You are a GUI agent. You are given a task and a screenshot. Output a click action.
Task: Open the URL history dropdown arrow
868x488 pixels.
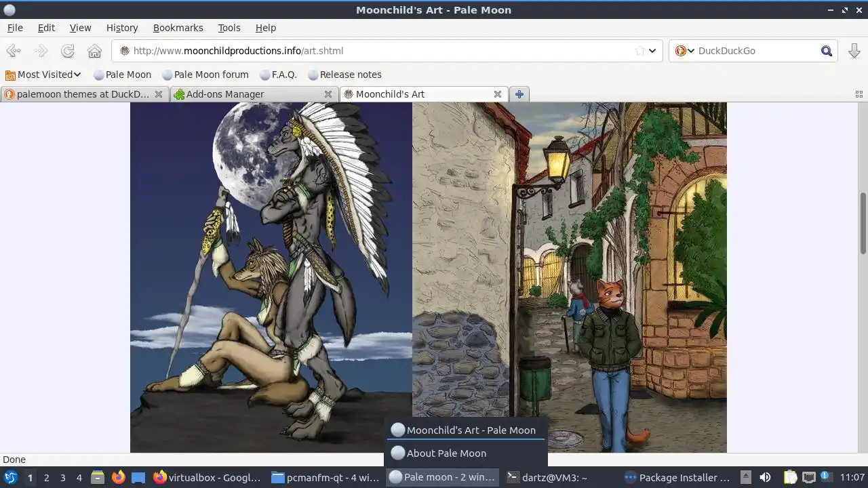click(652, 51)
